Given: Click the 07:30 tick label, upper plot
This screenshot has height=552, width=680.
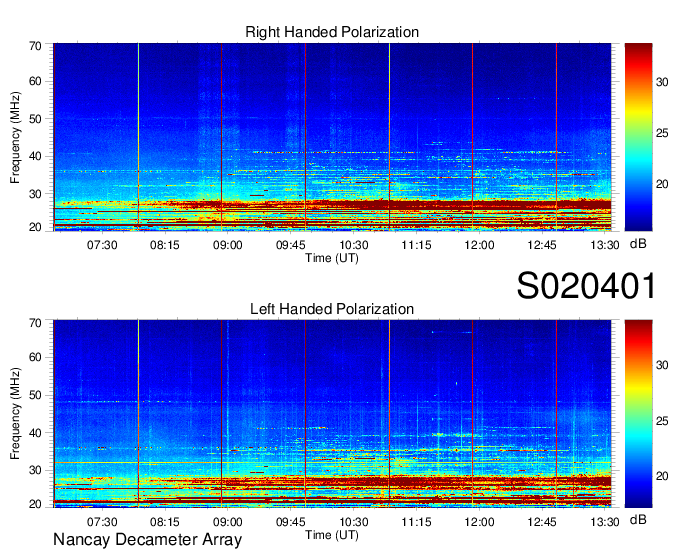Looking at the screenshot, I should (x=102, y=245).
